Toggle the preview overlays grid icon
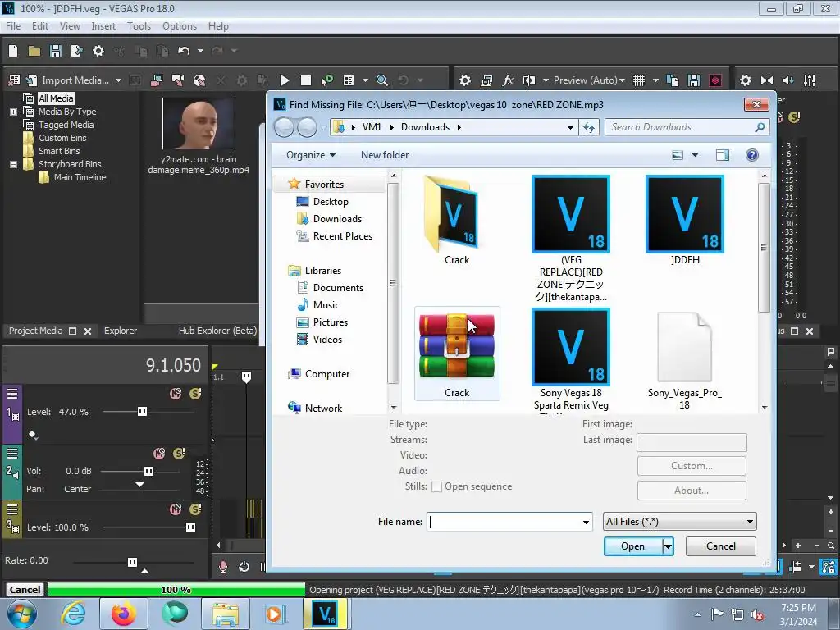The width and height of the screenshot is (840, 630). point(639,80)
